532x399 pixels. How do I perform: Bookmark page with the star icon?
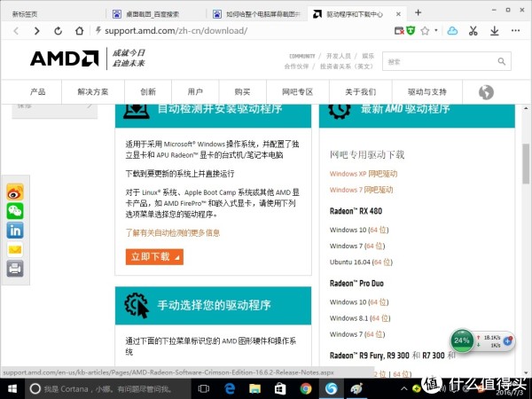tap(425, 31)
